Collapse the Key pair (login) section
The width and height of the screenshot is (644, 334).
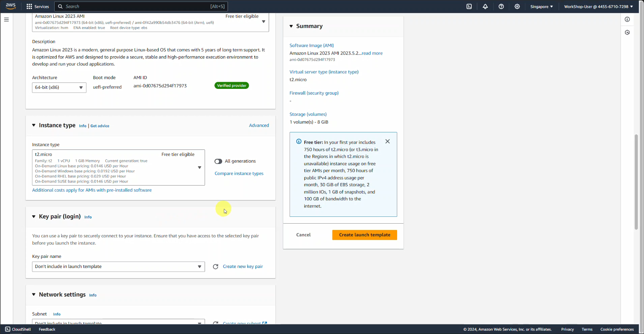34,216
